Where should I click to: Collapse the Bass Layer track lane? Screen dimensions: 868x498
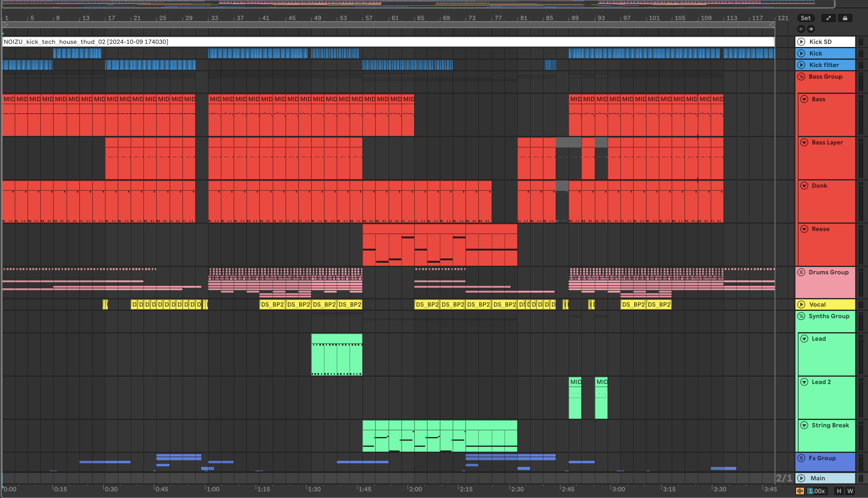804,142
